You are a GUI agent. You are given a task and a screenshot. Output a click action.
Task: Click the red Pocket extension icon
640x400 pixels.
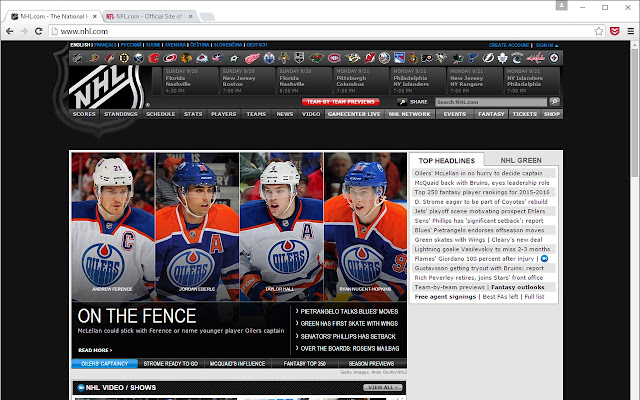pyautogui.click(x=615, y=31)
